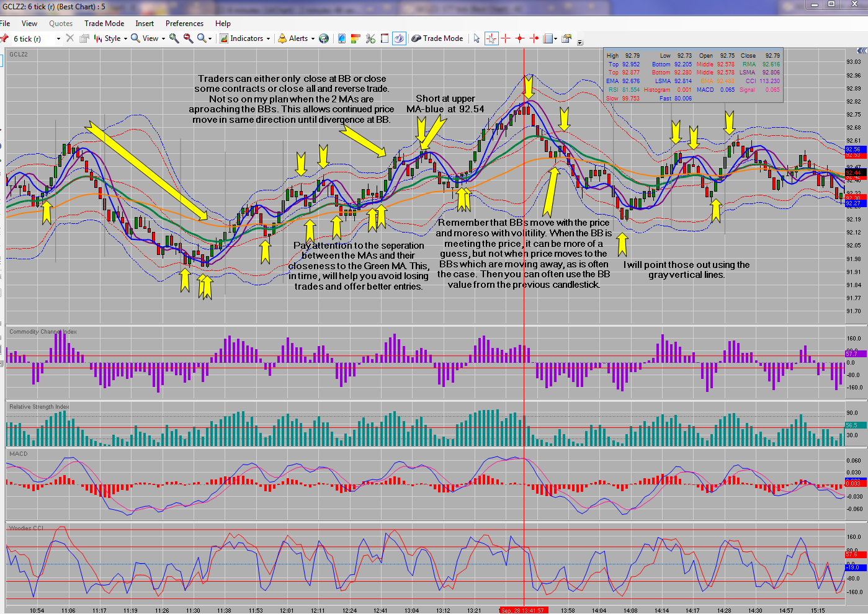Click the 93.03 price label on axis

point(854,62)
